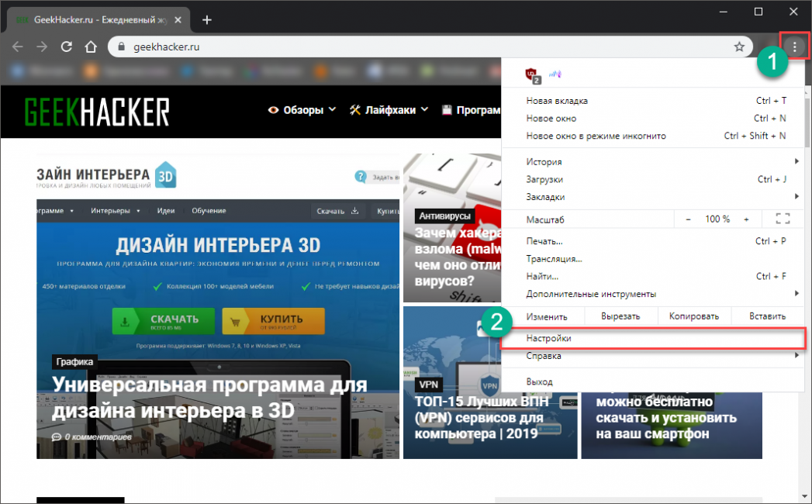Bookmark page with the star icon

[739, 47]
